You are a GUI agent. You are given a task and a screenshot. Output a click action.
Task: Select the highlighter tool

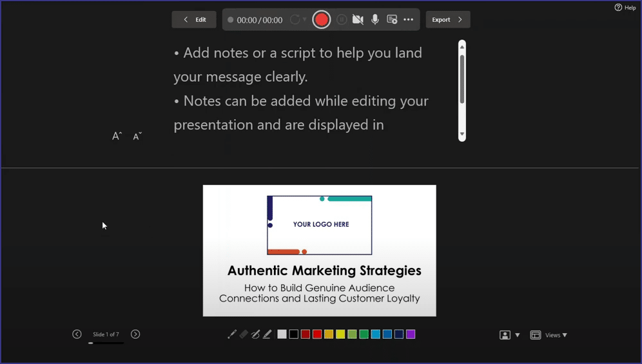coord(267,334)
